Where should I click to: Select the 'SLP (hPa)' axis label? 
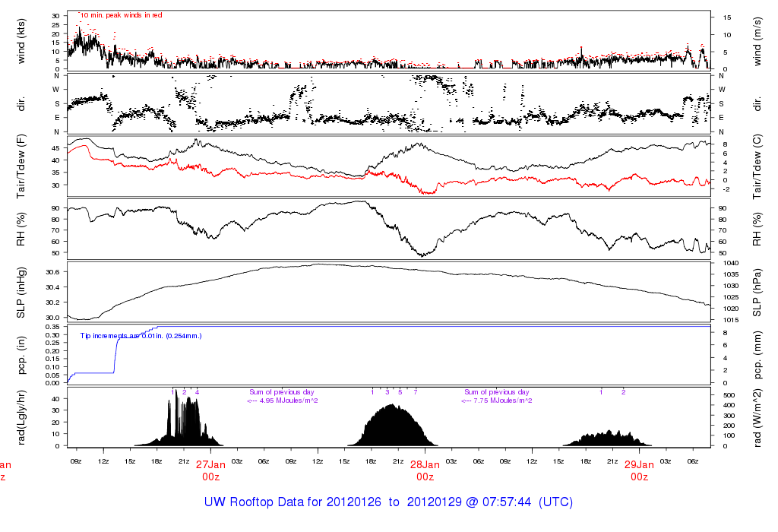757,293
